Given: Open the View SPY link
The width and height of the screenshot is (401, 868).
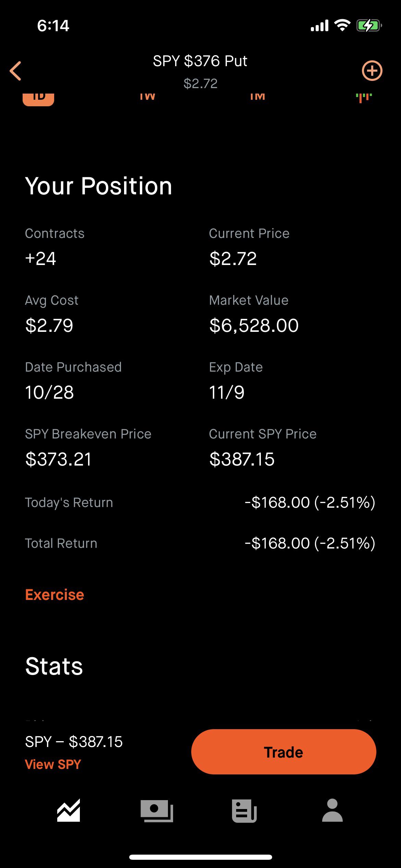Looking at the screenshot, I should tap(53, 764).
